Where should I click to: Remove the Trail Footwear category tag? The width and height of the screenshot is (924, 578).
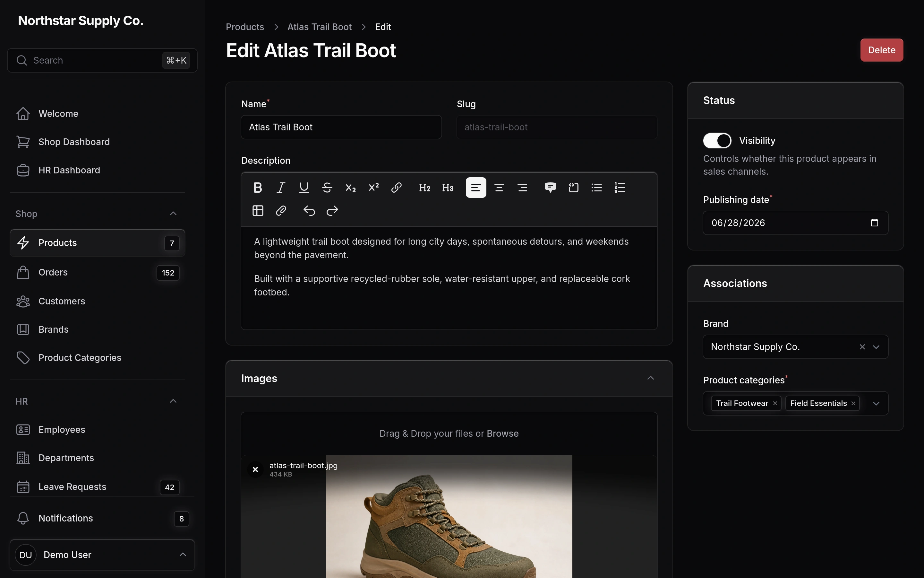tap(775, 403)
